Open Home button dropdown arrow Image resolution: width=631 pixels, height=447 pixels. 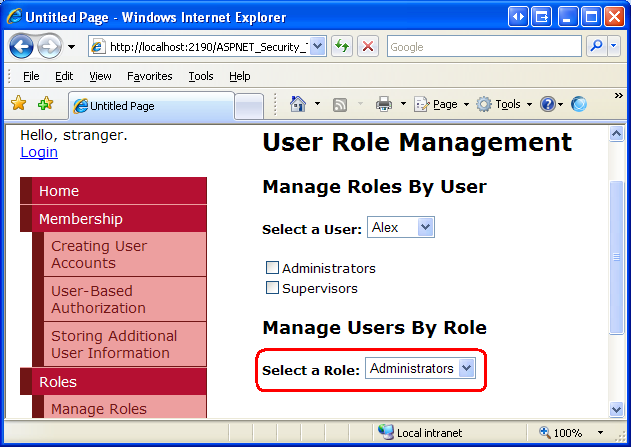point(318,104)
